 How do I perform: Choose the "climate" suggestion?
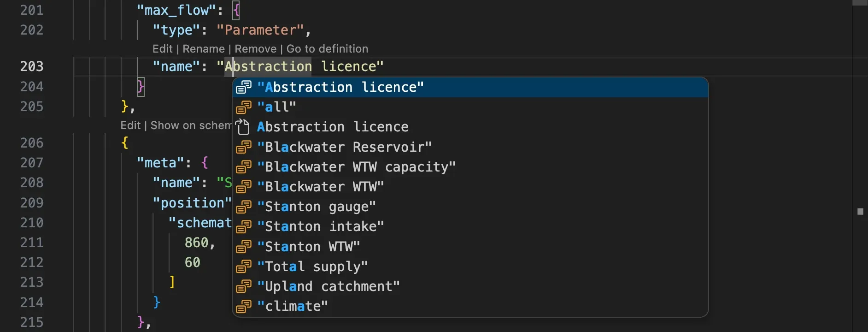tap(470, 306)
